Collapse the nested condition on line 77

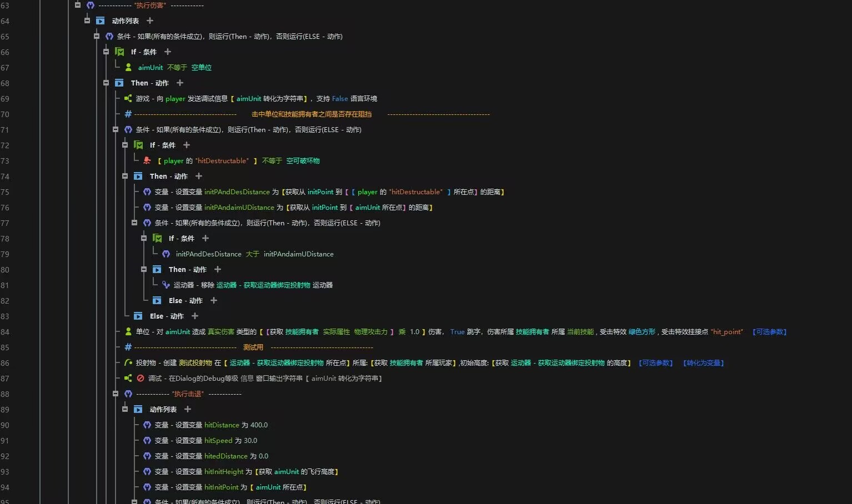(134, 223)
